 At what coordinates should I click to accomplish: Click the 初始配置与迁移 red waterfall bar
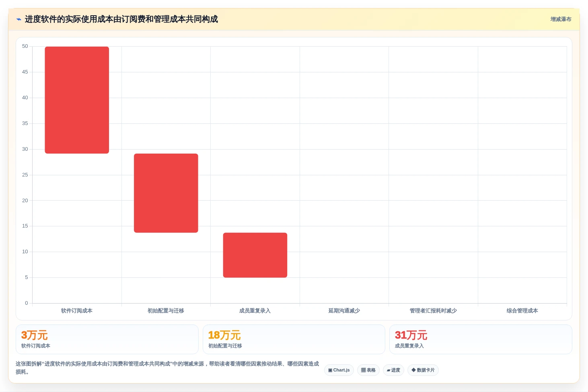[x=166, y=193]
